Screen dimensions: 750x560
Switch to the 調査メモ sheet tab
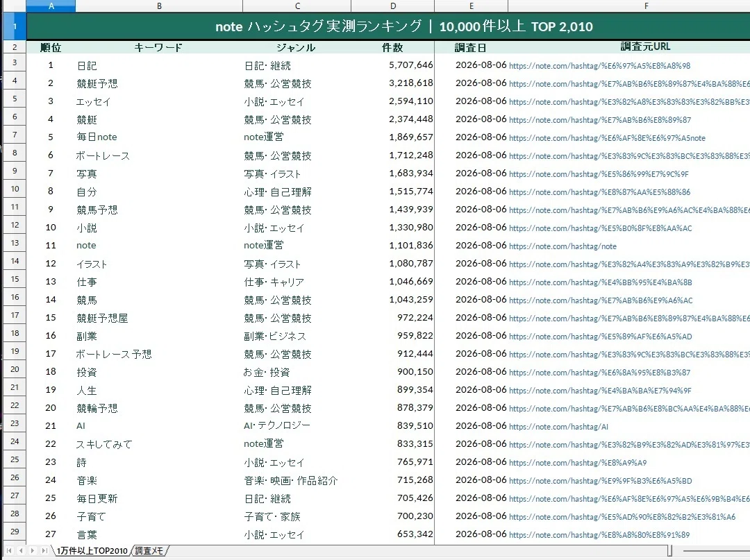click(150, 551)
